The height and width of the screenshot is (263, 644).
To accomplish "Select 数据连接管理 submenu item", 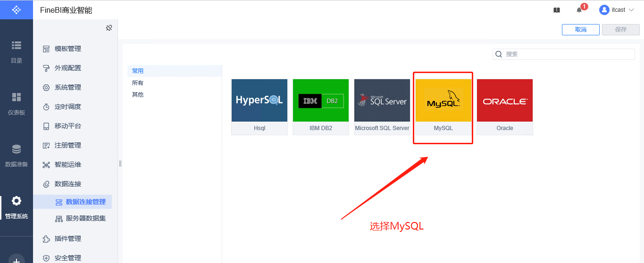I will 72,202.
